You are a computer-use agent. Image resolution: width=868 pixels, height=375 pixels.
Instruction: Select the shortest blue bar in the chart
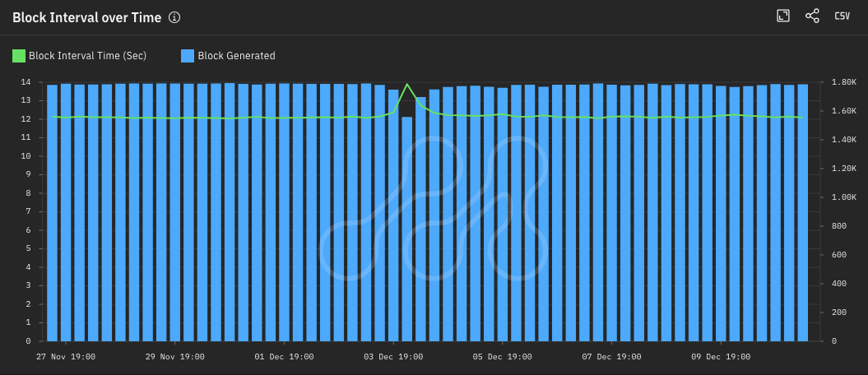pyautogui.click(x=407, y=230)
